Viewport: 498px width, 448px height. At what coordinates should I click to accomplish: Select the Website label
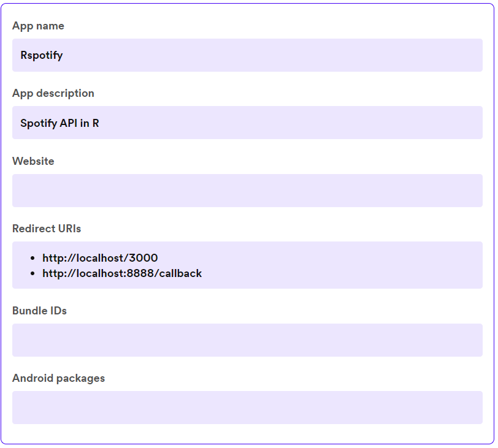(33, 161)
